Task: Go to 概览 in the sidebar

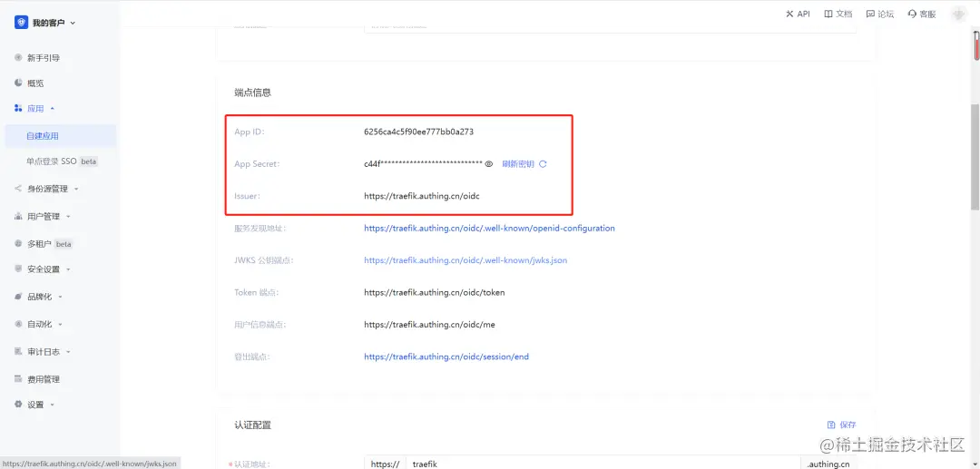Action: click(35, 83)
